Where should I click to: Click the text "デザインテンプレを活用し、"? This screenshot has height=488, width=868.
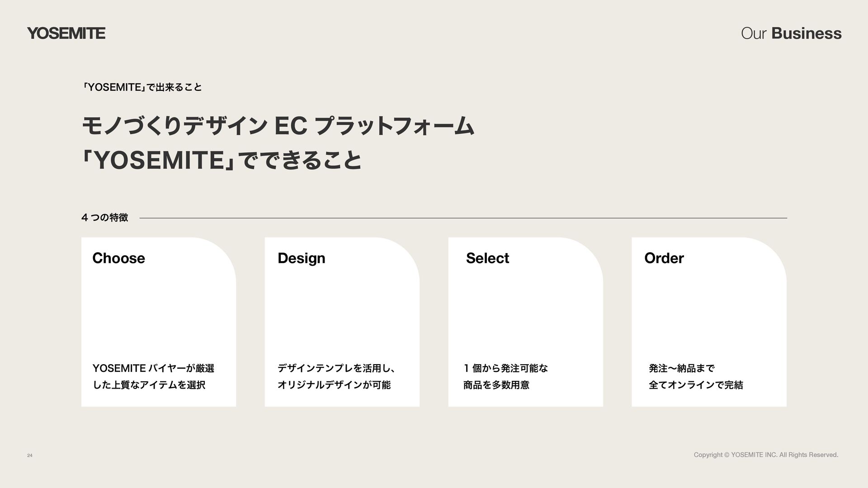(x=337, y=368)
